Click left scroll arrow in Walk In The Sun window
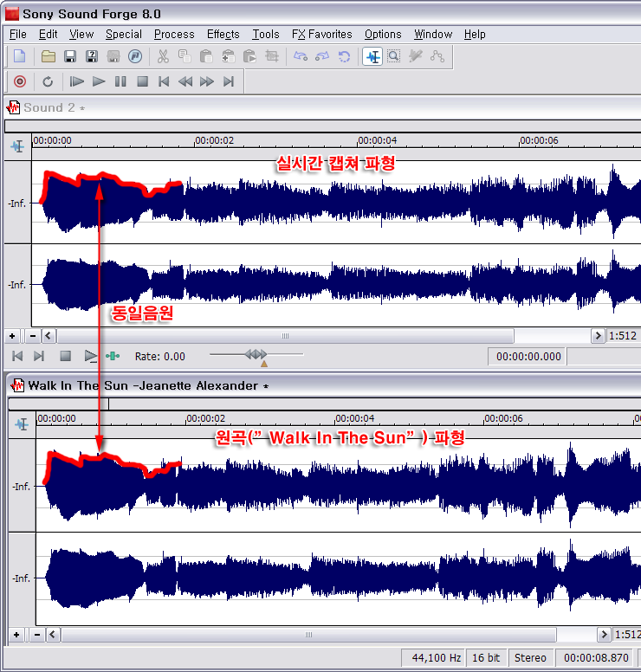Image resolution: width=641 pixels, height=672 pixels. pos(53,635)
